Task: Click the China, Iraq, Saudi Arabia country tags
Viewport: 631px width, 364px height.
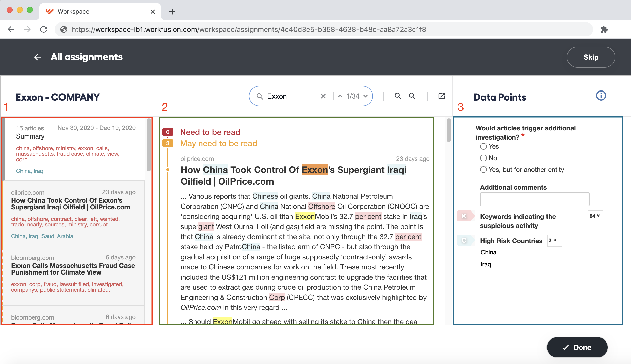Action: coord(42,236)
